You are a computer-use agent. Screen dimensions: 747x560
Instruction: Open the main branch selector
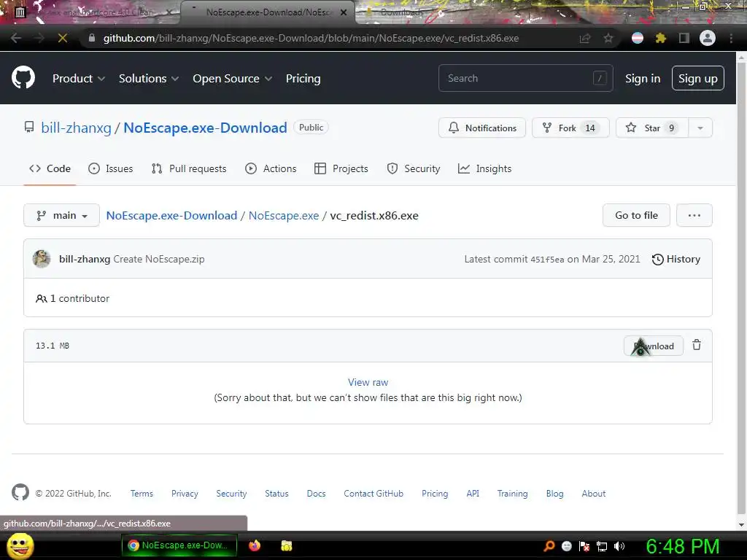[61, 215]
